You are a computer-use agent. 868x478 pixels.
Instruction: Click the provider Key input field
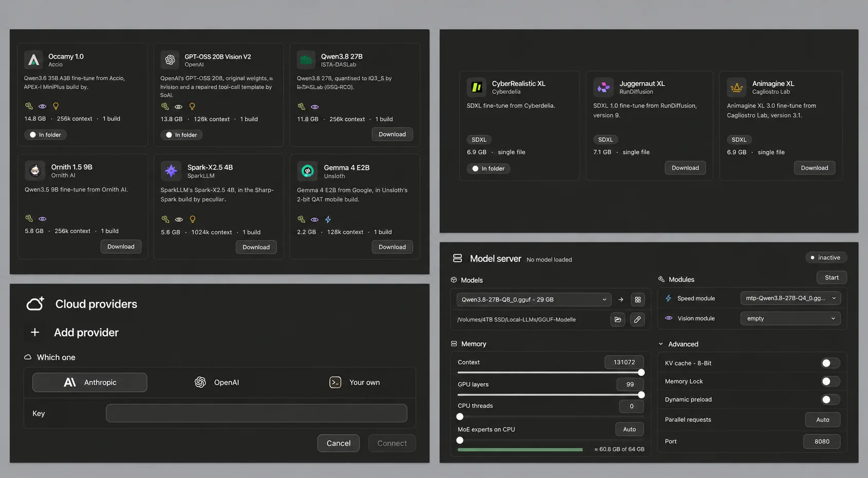click(x=256, y=413)
